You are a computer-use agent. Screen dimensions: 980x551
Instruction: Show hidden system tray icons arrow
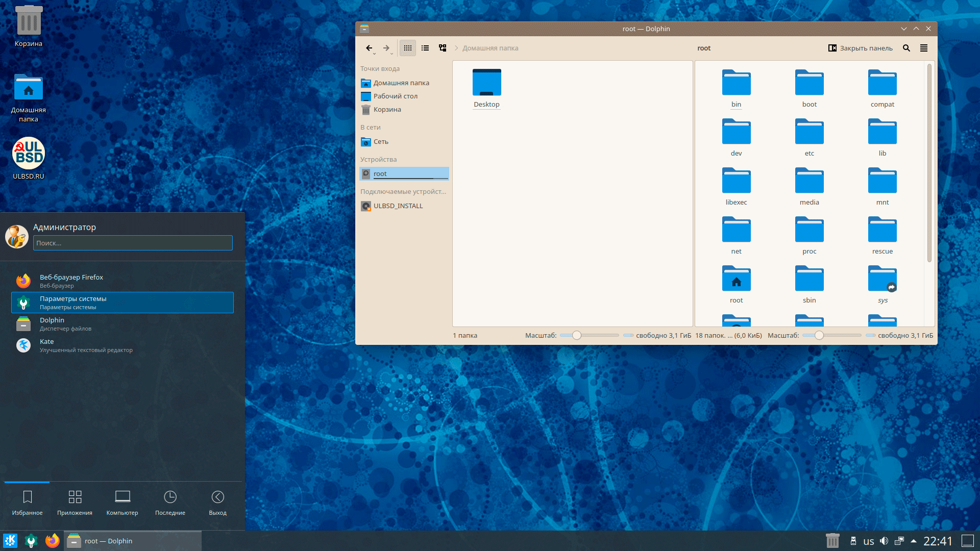point(914,541)
